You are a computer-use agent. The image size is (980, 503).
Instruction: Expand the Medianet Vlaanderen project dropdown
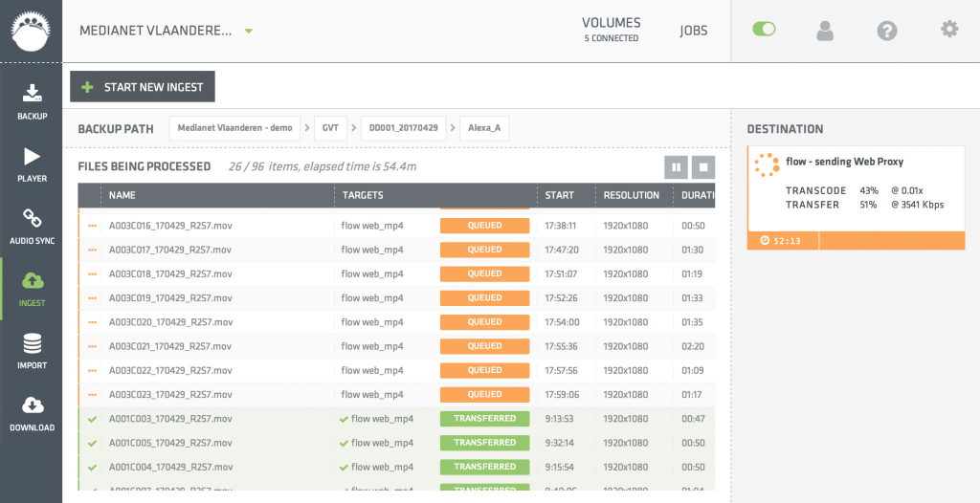point(249,31)
